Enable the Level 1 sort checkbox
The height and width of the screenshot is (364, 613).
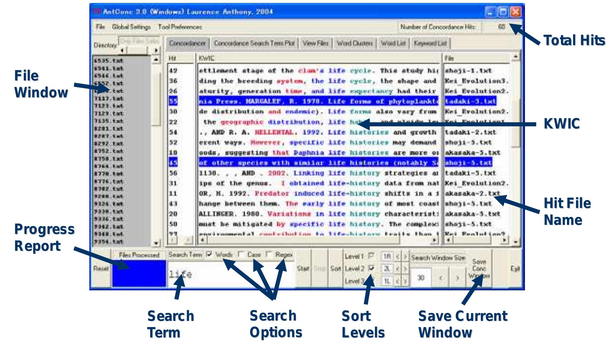(371, 256)
